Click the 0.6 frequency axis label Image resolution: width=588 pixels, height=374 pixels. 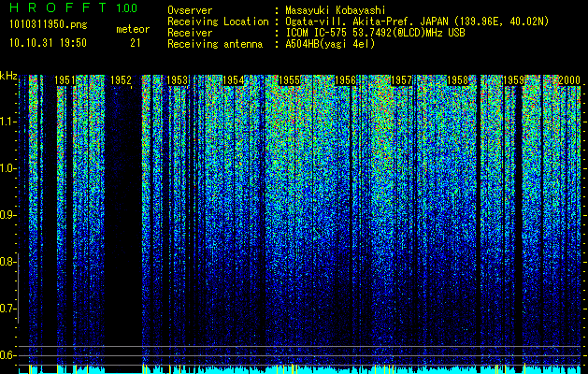pyautogui.click(x=8, y=355)
